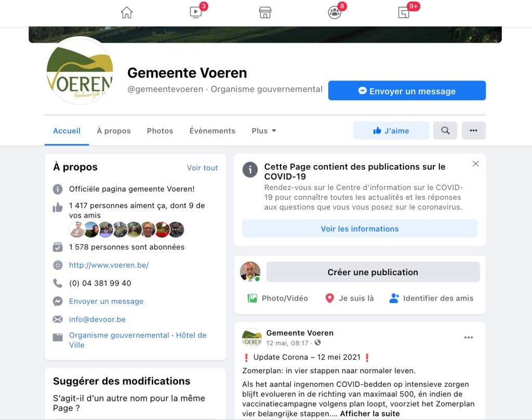The width and height of the screenshot is (532, 420).
Task: Open the Marketplace store icon
Action: (265, 12)
